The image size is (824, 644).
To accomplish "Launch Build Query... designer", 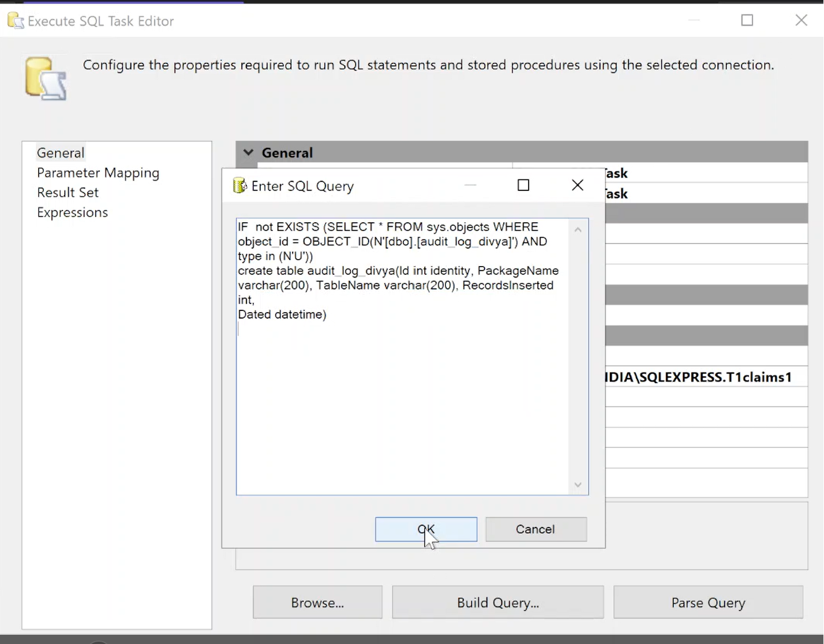I will 498,602.
